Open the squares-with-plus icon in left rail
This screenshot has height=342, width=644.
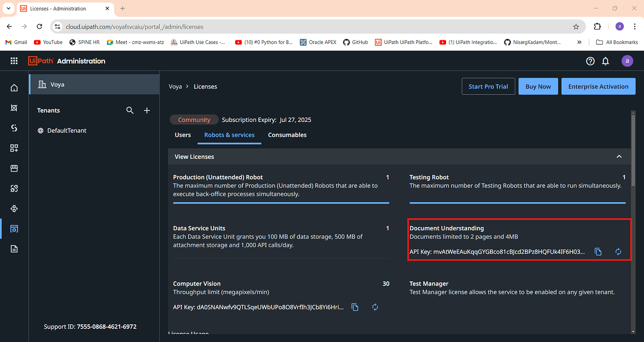[14, 148]
